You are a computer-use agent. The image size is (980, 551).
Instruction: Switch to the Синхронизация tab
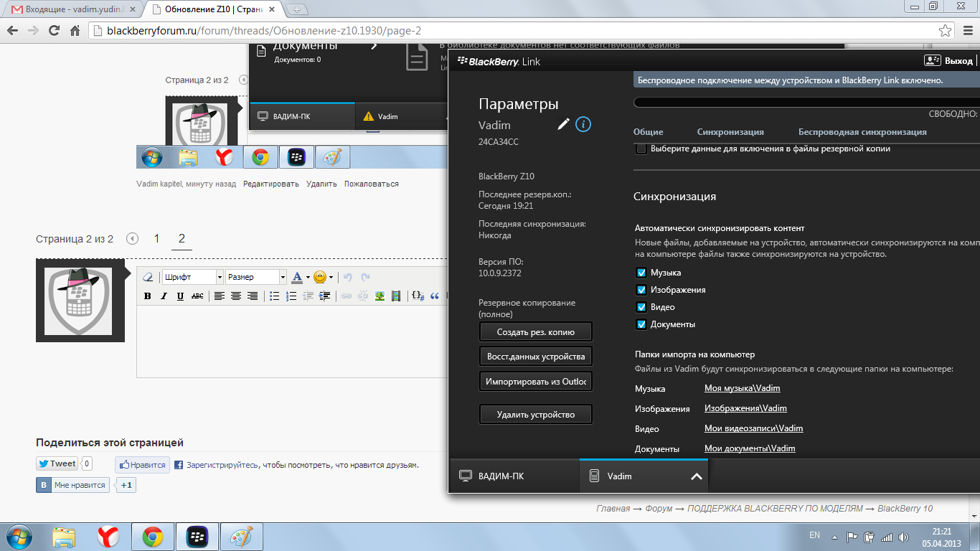[x=730, y=132]
